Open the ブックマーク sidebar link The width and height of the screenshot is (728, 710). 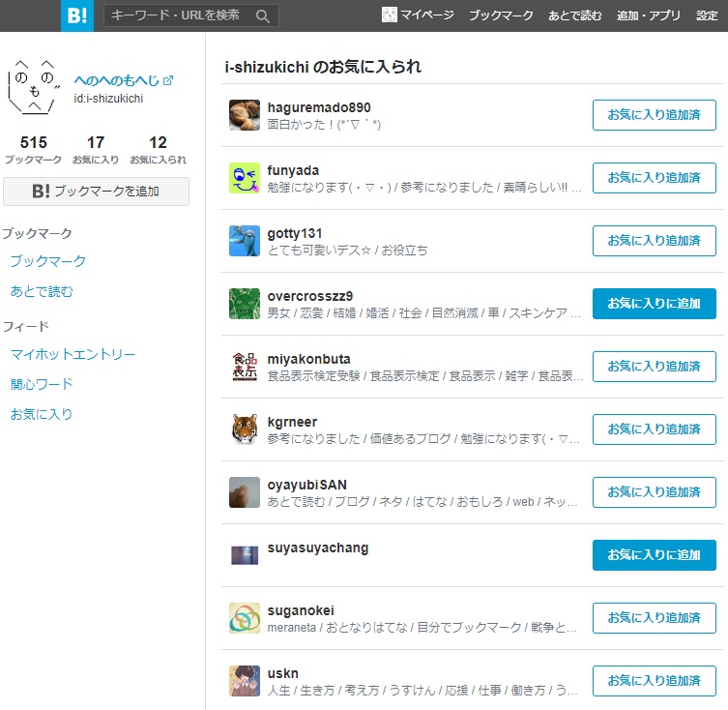tap(47, 260)
